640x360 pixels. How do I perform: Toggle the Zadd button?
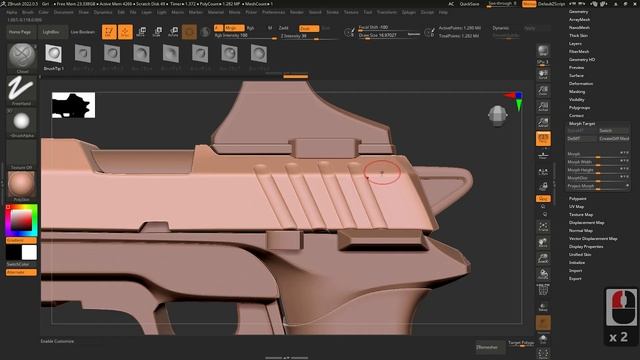point(283,28)
